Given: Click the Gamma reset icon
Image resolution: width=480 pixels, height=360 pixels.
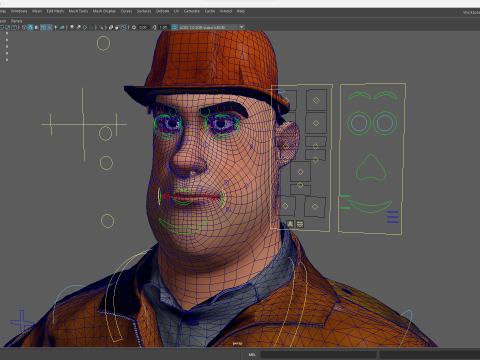Looking at the screenshot, I should tap(154, 27).
